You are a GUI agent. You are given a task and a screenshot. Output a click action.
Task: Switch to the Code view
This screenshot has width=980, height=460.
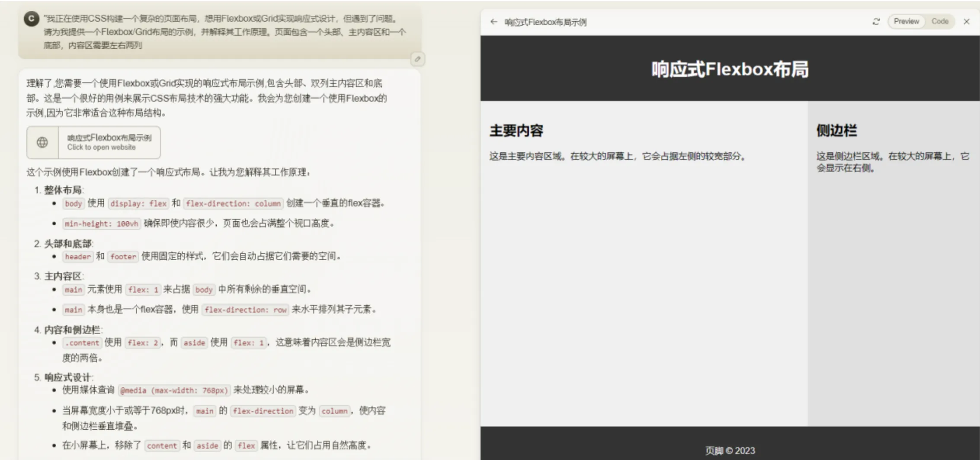pyautogui.click(x=940, y=22)
